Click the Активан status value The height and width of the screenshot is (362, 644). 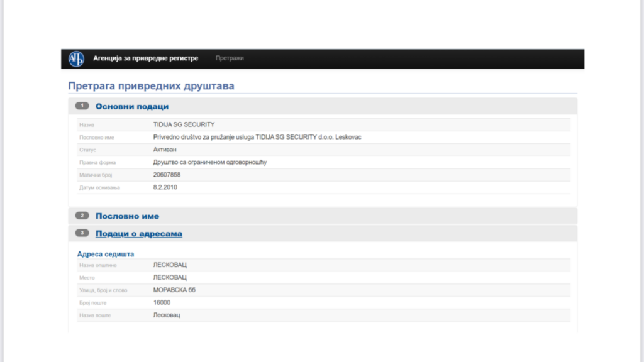(165, 150)
